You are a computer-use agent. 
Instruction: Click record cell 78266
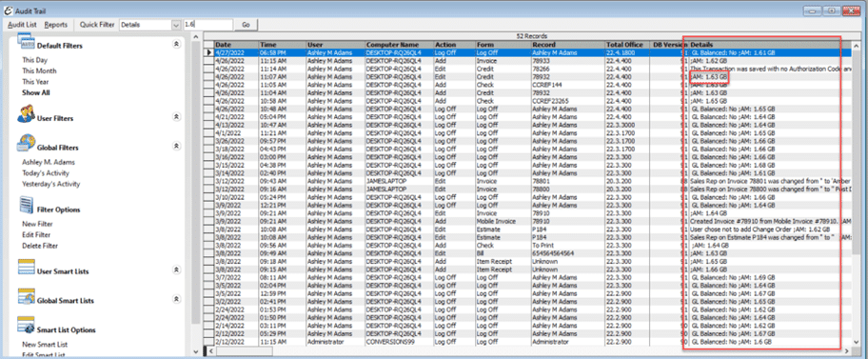tap(567, 69)
